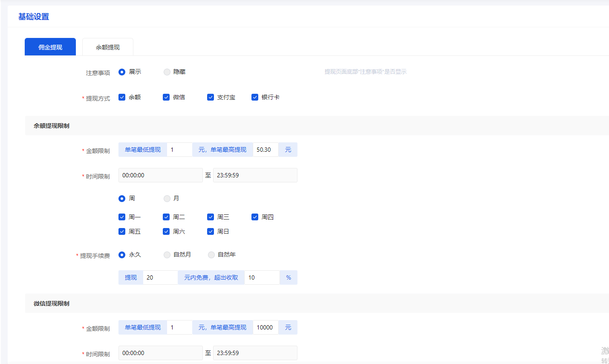The width and height of the screenshot is (609, 364).
Task: Uncheck 周三 checkbox
Action: pyautogui.click(x=211, y=217)
